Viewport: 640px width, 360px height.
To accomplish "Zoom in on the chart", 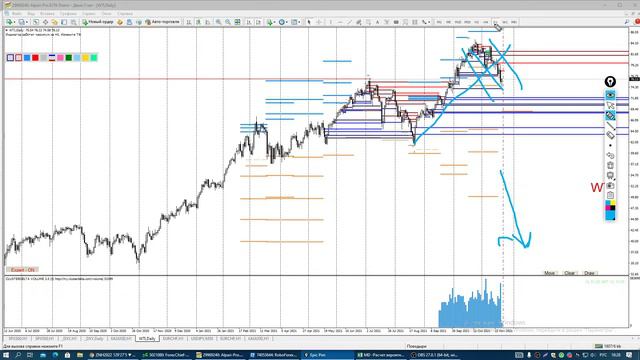I will tap(219, 22).
